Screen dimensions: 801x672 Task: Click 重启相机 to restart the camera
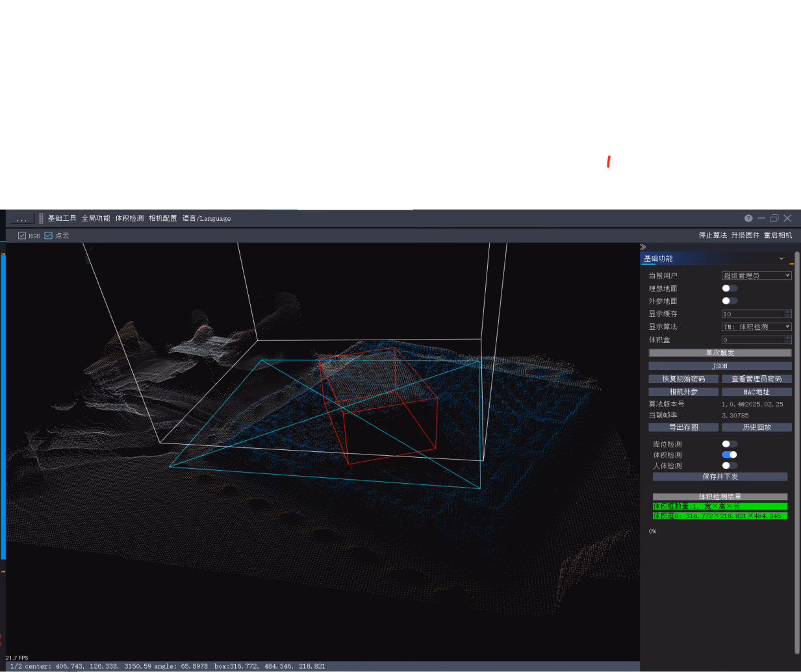click(x=778, y=235)
